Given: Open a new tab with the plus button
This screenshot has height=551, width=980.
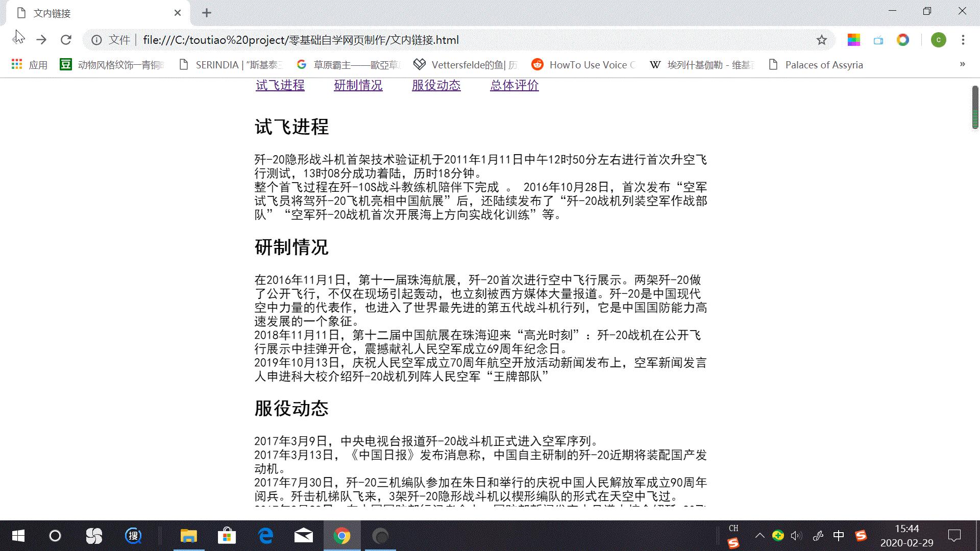Looking at the screenshot, I should pyautogui.click(x=207, y=13).
